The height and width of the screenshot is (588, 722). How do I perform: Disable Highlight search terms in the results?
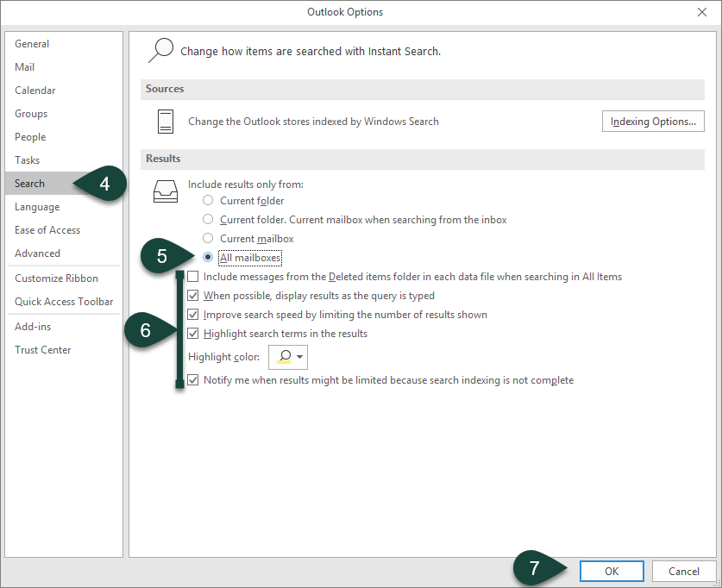(193, 334)
